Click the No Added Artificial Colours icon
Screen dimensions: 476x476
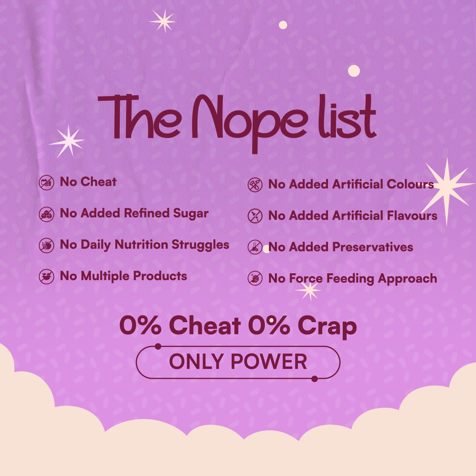point(255,185)
